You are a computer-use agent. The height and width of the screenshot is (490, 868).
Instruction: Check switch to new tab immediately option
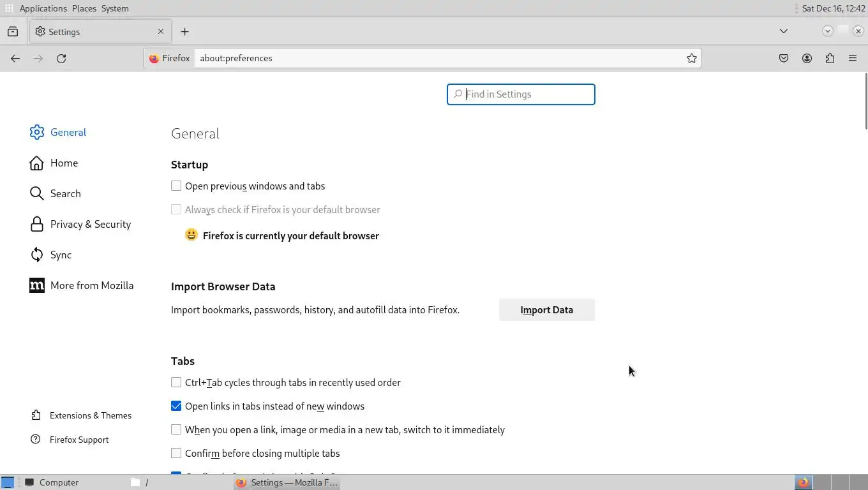coord(176,429)
